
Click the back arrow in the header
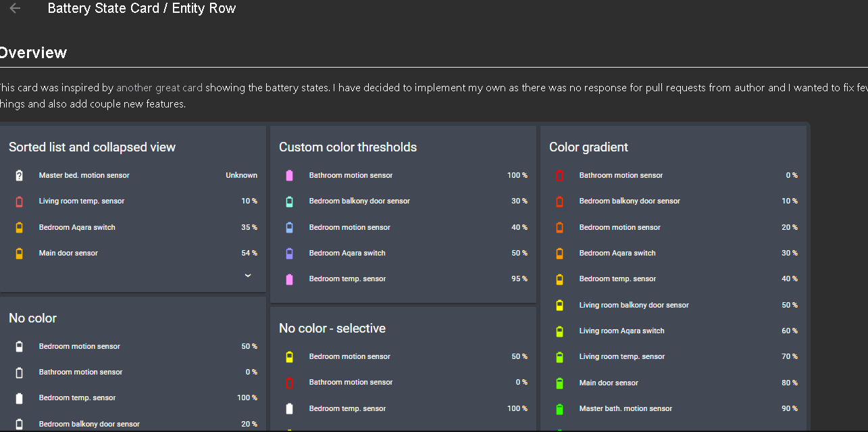click(x=14, y=8)
